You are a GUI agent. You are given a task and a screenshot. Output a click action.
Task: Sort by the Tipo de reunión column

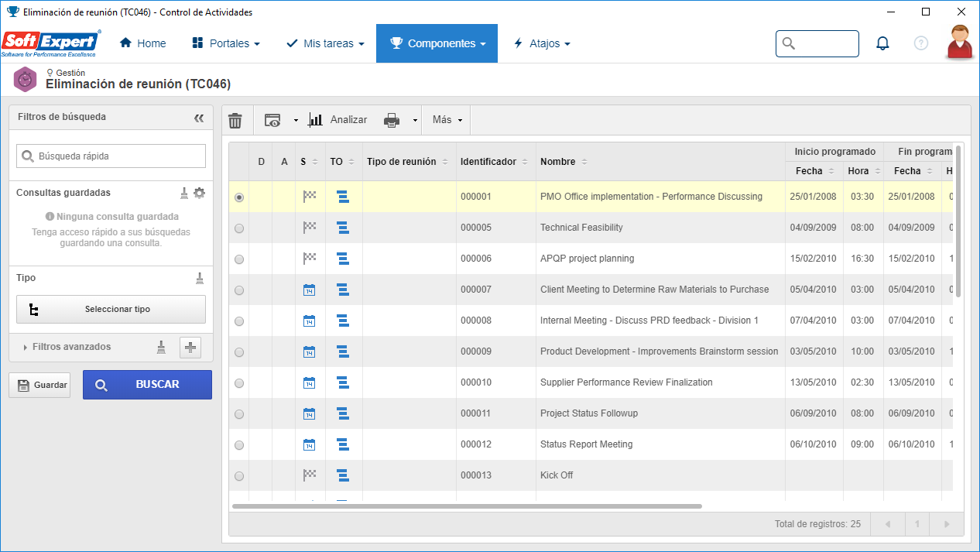tap(408, 162)
